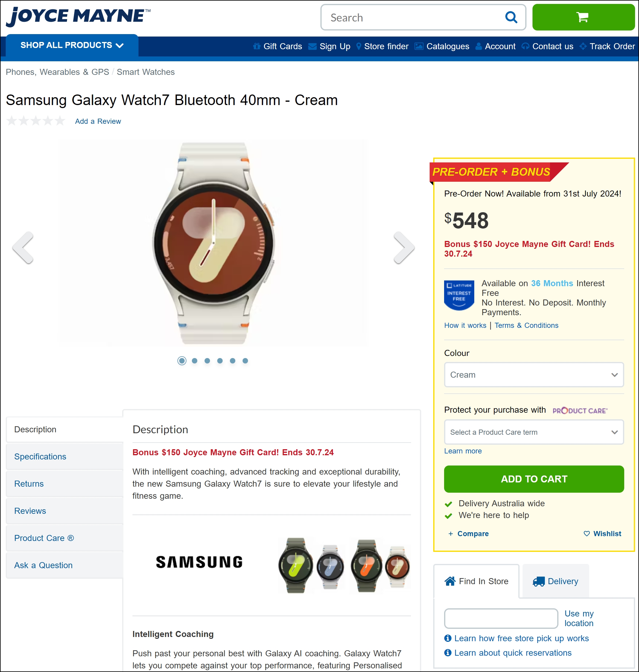Viewport: 639px width, 672px height.
Task: Click the Wishlist heart icon
Action: (587, 534)
